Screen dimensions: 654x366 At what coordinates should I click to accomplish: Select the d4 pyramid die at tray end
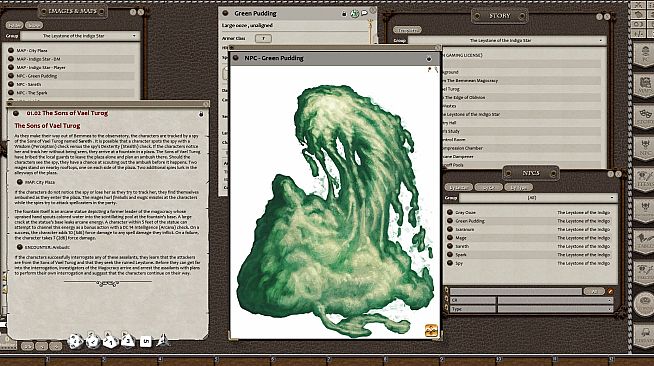tap(163, 341)
